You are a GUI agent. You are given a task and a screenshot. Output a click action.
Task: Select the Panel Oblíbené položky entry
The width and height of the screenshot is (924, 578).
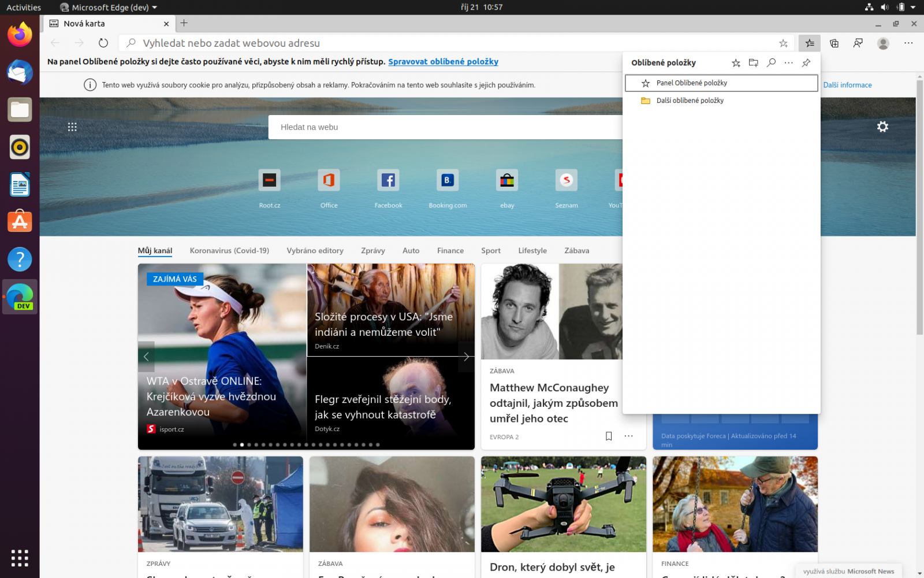pos(721,83)
